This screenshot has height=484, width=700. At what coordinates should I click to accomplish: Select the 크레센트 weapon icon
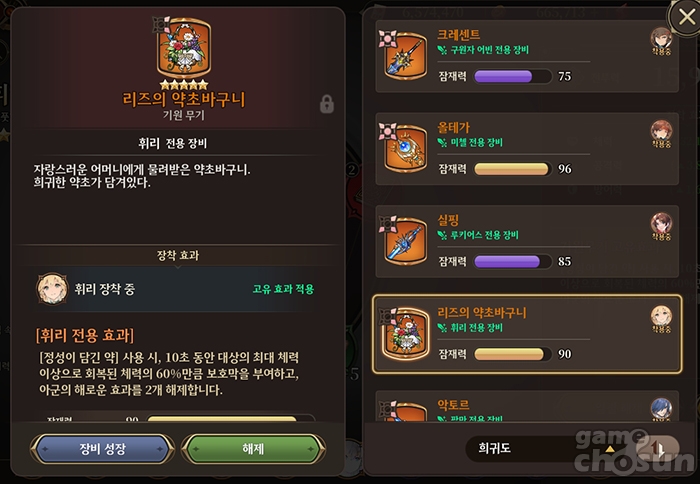[x=404, y=56]
